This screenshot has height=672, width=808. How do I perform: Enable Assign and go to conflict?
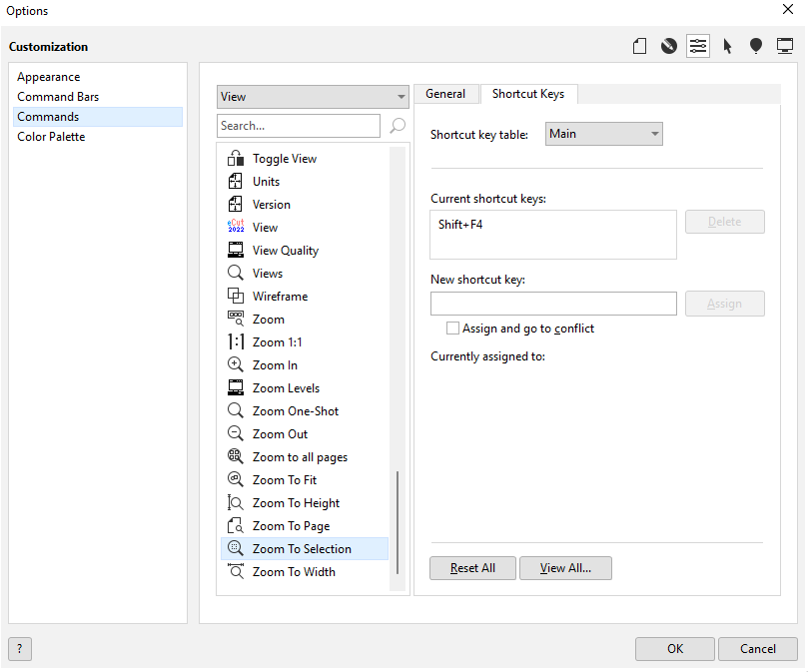click(453, 329)
